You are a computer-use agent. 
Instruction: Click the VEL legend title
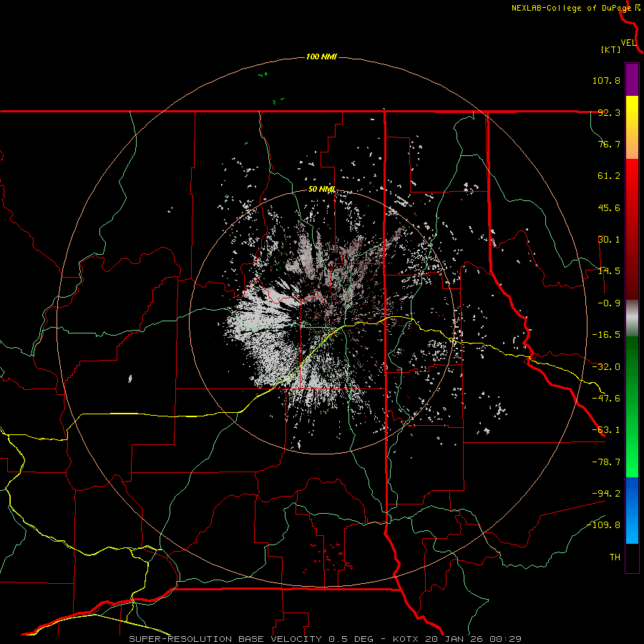point(628,43)
